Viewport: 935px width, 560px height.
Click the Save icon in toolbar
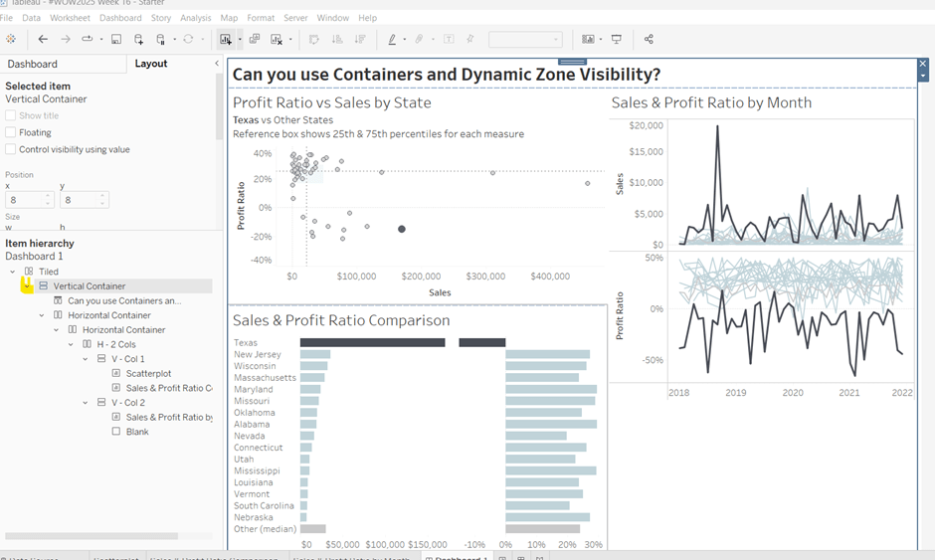pos(116,39)
